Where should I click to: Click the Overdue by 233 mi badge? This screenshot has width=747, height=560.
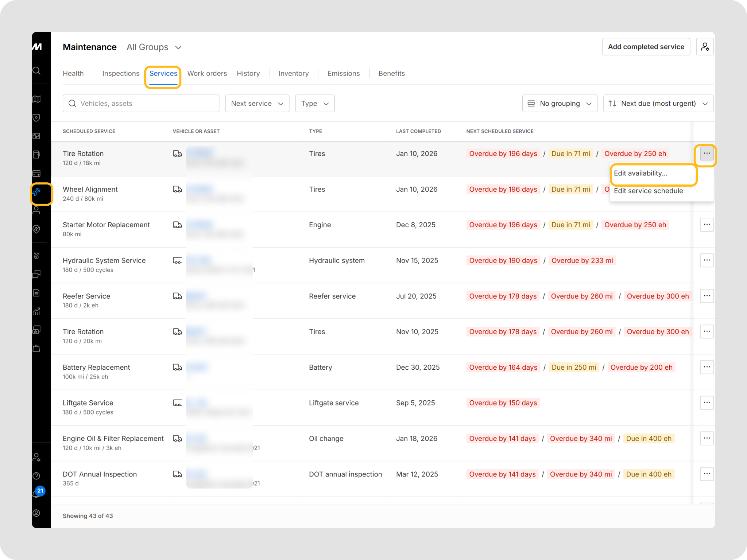click(x=582, y=260)
